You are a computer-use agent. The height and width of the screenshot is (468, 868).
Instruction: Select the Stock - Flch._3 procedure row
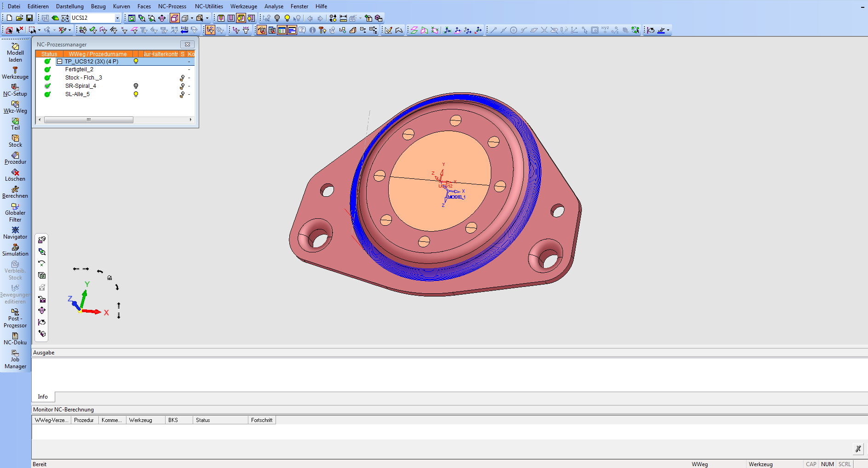(x=83, y=78)
